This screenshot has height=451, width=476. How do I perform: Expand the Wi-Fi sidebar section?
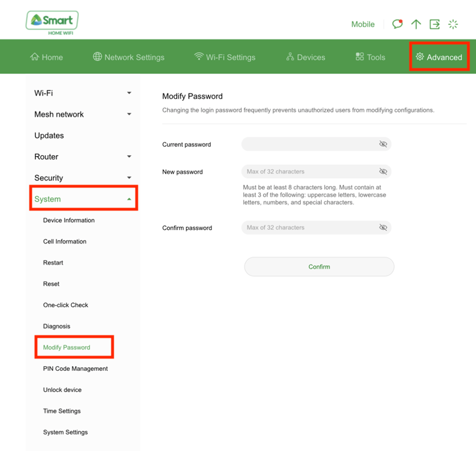click(x=82, y=93)
